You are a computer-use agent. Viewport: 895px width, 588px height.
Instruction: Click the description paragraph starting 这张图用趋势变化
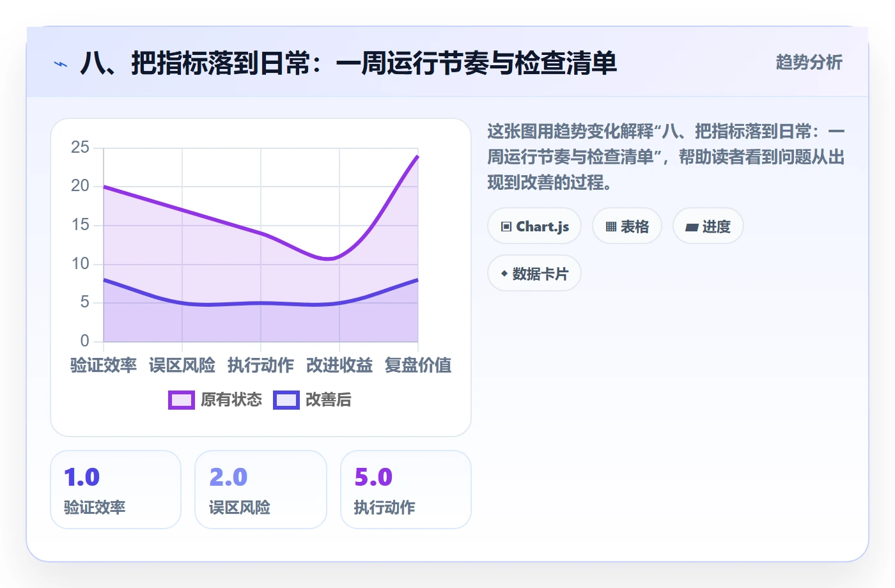point(666,157)
